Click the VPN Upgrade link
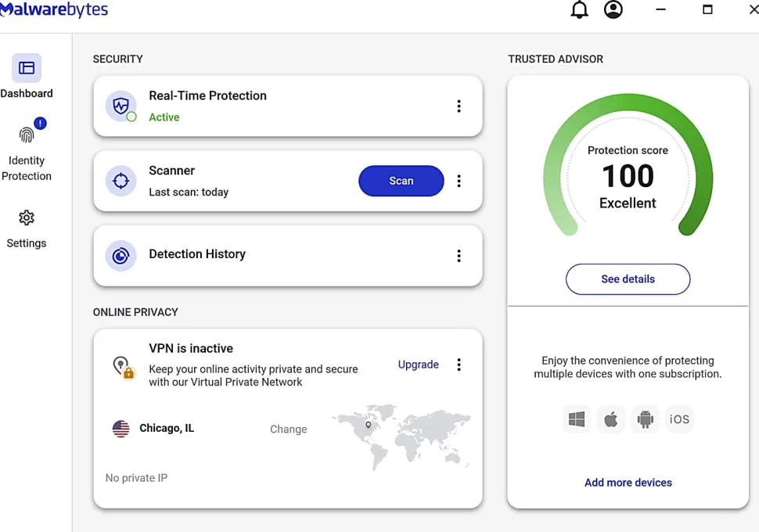 click(418, 365)
